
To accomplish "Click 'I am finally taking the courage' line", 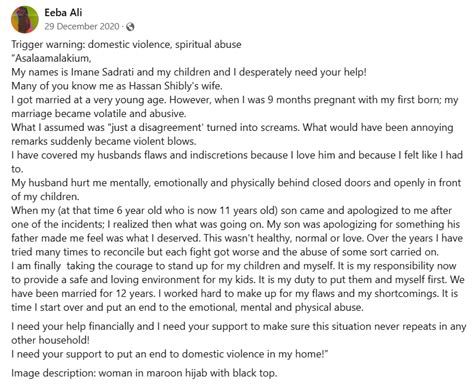I will click(234, 266).
